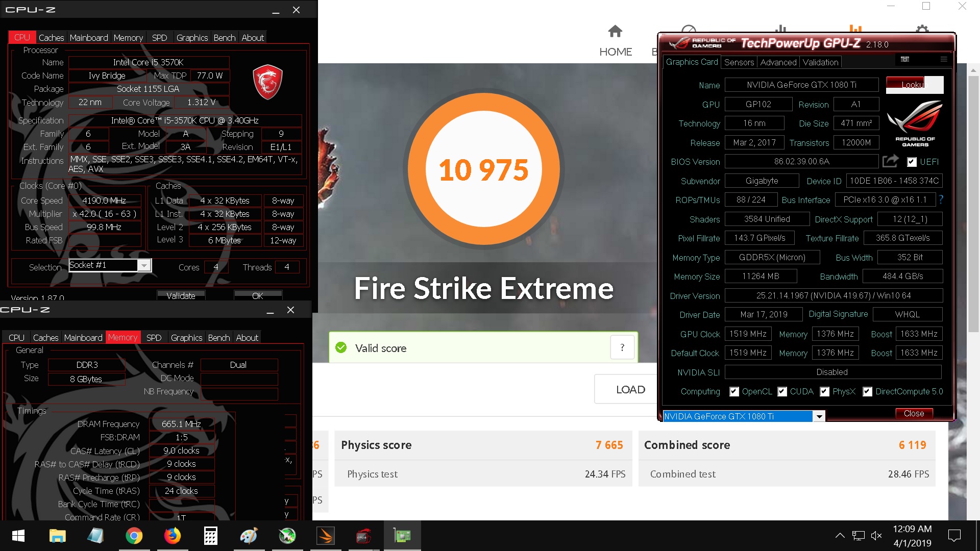This screenshot has height=551, width=980.
Task: Click the muted volume tray icon
Action: click(x=876, y=536)
